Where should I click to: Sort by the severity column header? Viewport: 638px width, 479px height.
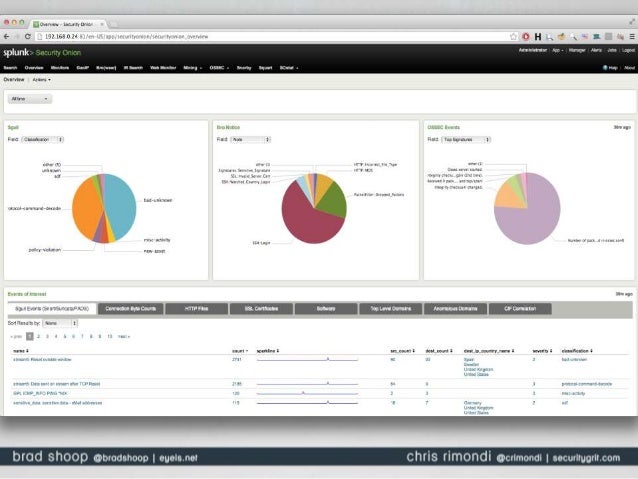click(542, 351)
